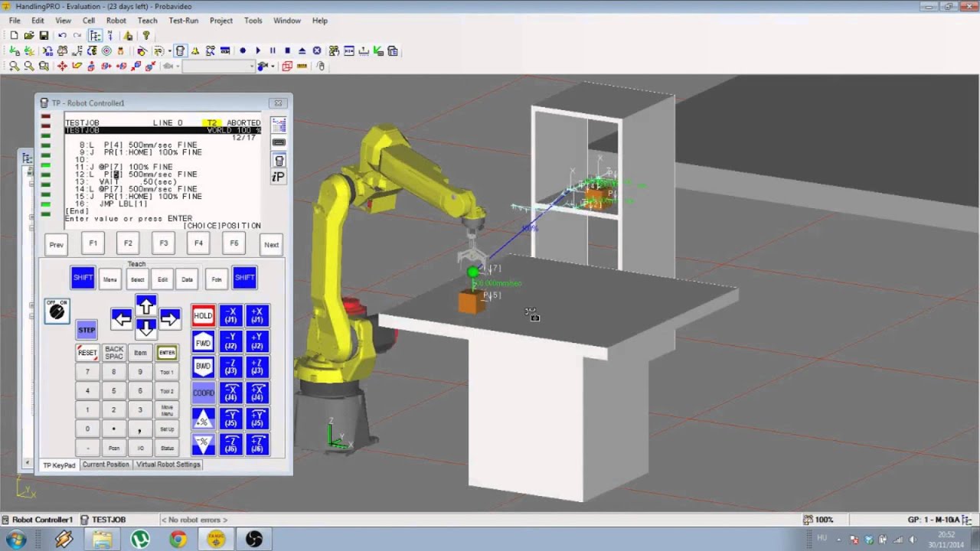This screenshot has width=980, height=551.
Task: Decrease speed override with the -% key
Action: (x=203, y=445)
